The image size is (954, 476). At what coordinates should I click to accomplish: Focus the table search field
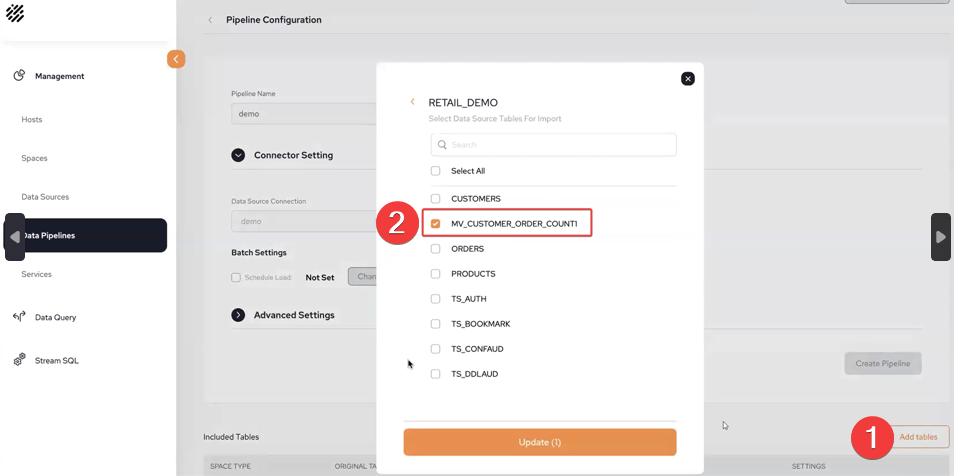(554, 145)
